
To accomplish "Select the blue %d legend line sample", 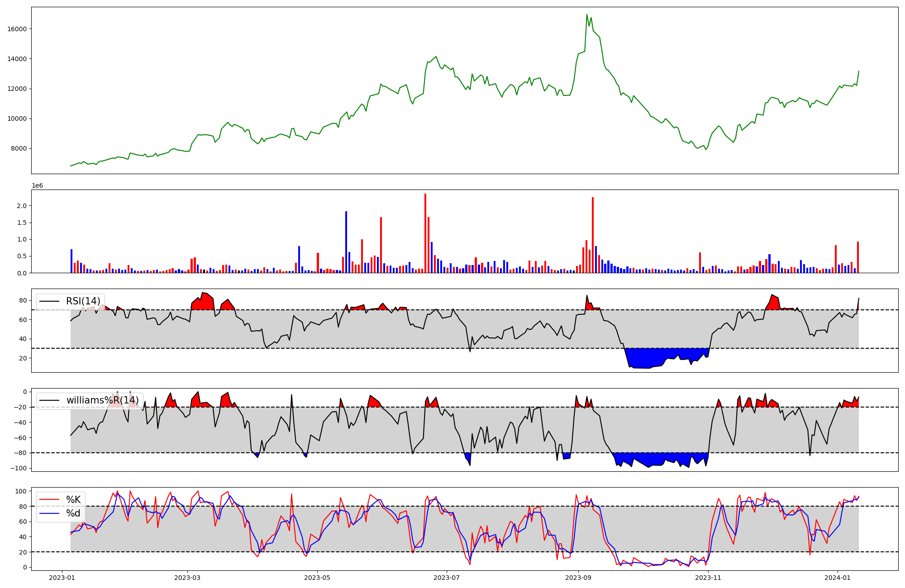I will point(49,513).
